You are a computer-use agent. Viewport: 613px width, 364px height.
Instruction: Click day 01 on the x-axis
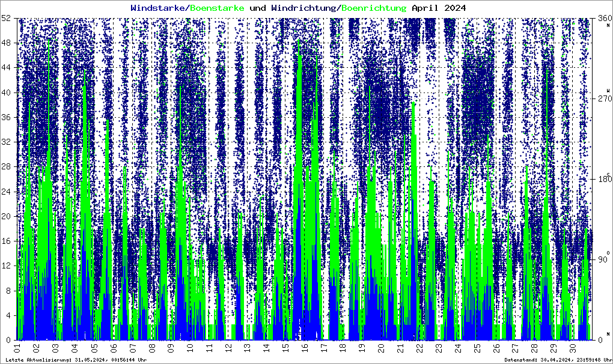pos(17,348)
